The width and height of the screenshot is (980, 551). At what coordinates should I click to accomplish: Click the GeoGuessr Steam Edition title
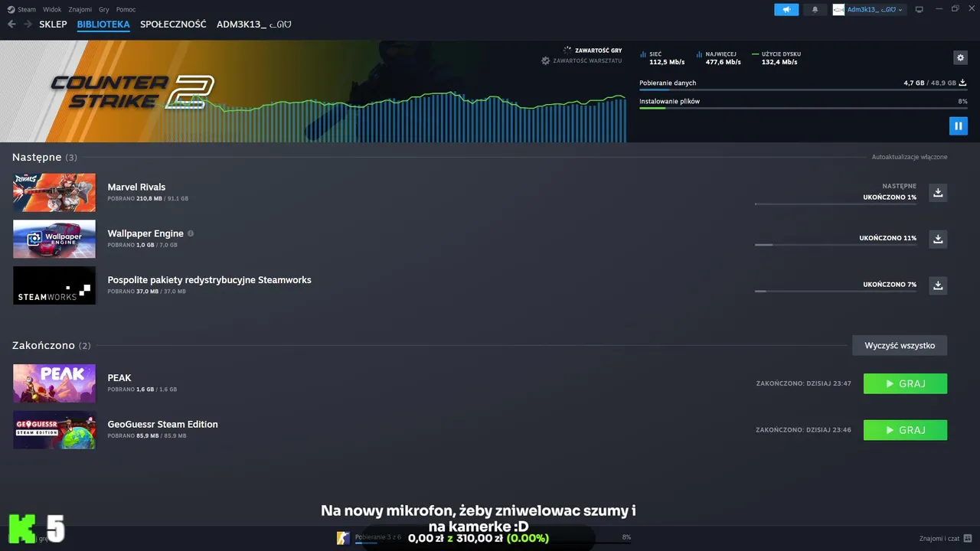[162, 425]
